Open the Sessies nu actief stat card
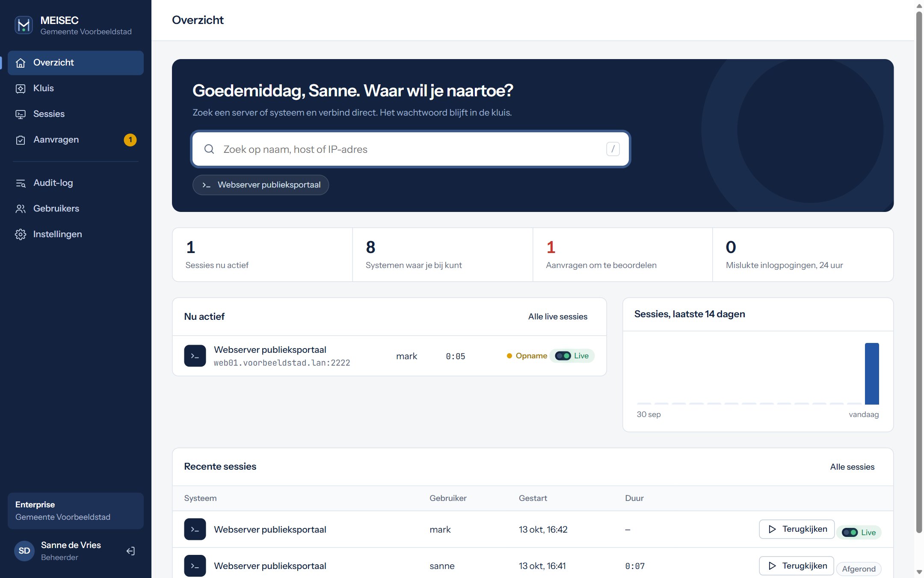This screenshot has height=578, width=924. [x=262, y=255]
